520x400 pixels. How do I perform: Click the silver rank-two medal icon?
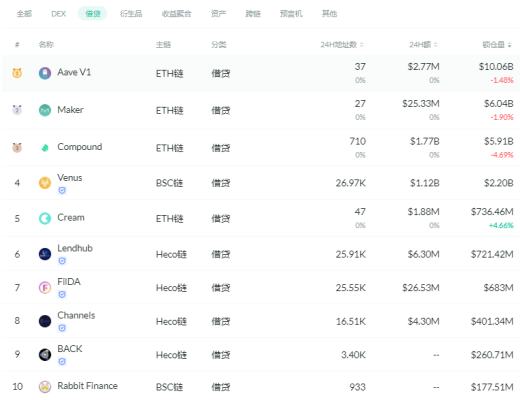pos(17,109)
